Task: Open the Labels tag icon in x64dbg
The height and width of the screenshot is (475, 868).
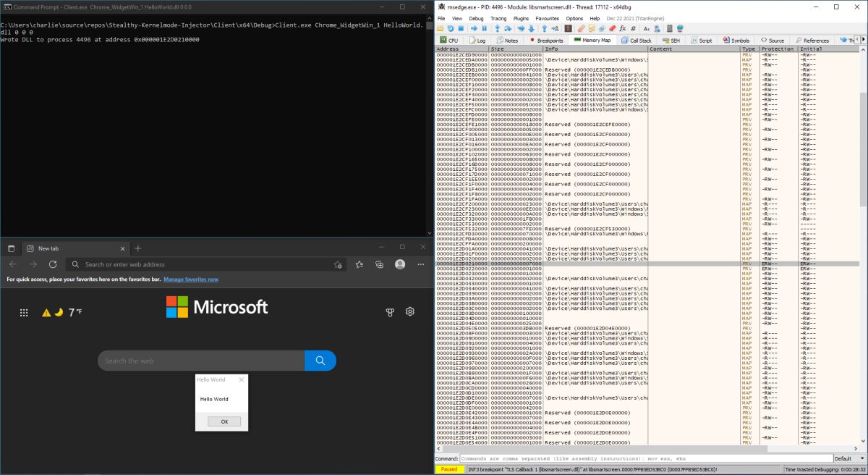Action: [602, 28]
